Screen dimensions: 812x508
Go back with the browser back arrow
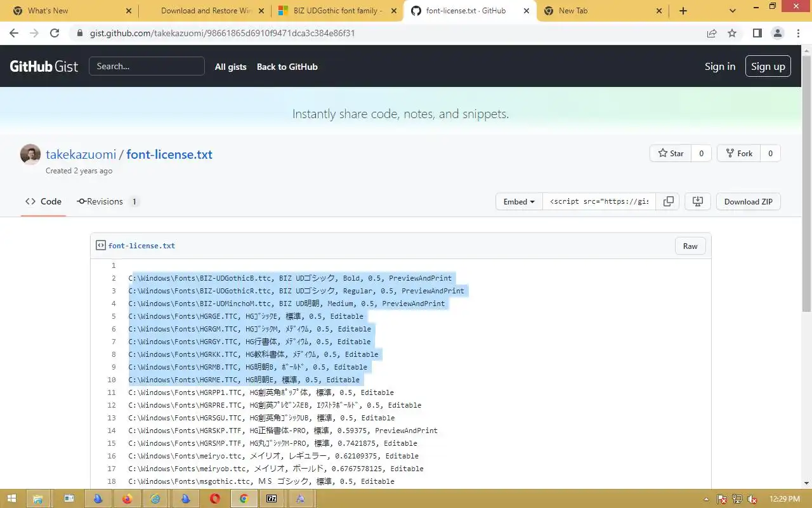[x=14, y=33]
